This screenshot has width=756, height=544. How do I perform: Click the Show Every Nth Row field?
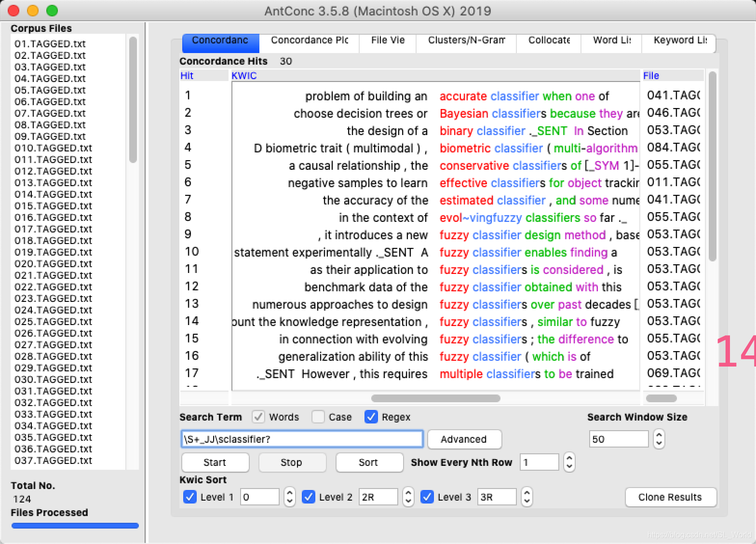(x=539, y=462)
